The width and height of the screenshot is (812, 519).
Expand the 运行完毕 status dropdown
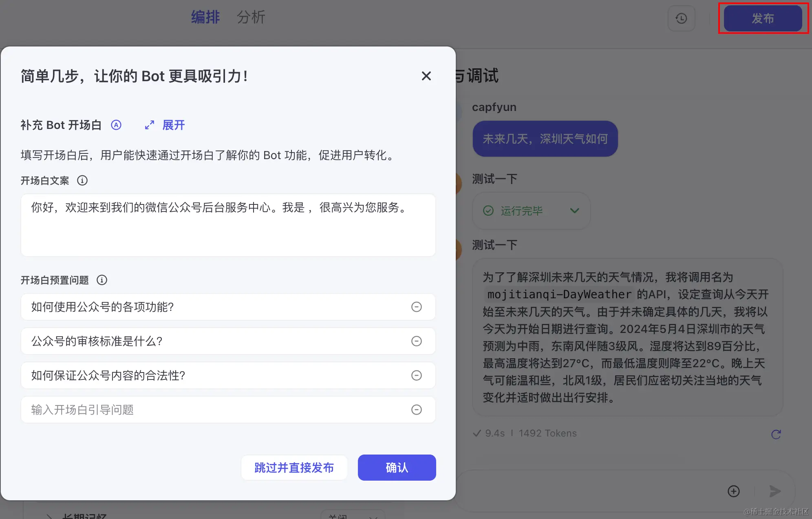574,211
